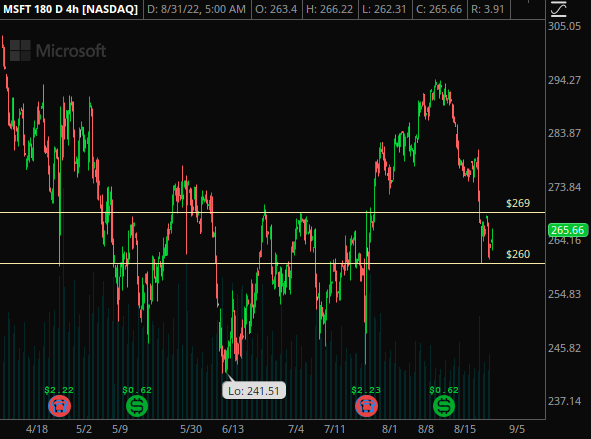Click the dividend dollar icon near 8/8

click(x=444, y=406)
